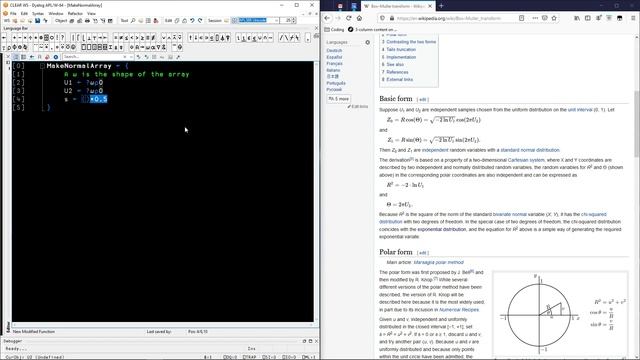The width and height of the screenshot is (640, 360).
Task: Insert the comma glyph from Language Bar
Action: tap(308, 38)
